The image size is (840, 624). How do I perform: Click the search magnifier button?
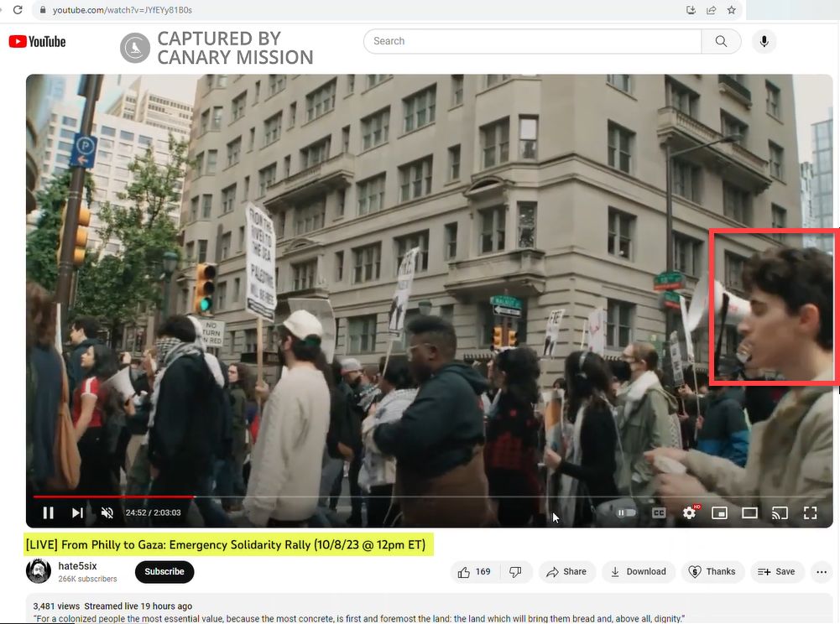coord(721,41)
